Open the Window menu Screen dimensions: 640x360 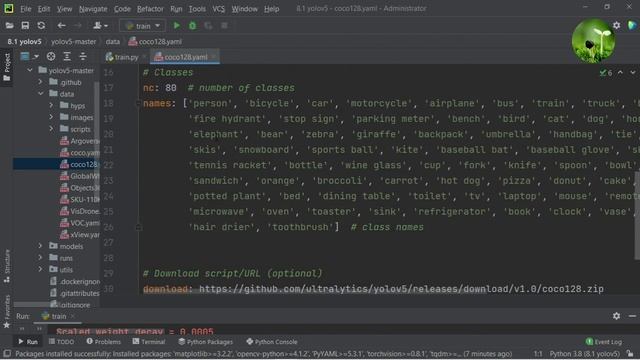pyautogui.click(x=244, y=9)
